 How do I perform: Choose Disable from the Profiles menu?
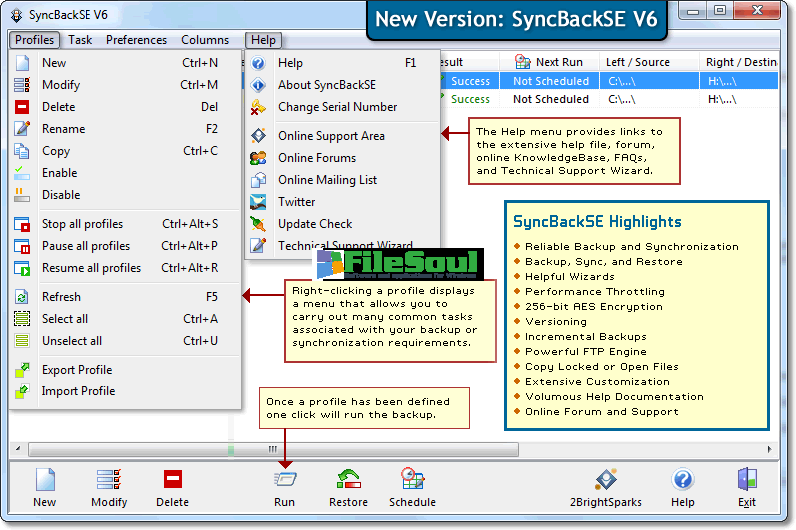click(125, 195)
